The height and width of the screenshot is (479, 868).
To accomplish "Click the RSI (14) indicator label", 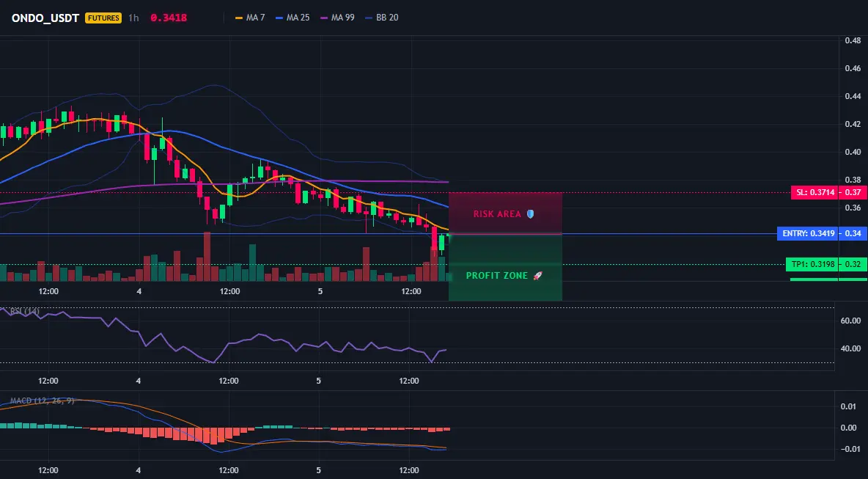I will 24,311.
